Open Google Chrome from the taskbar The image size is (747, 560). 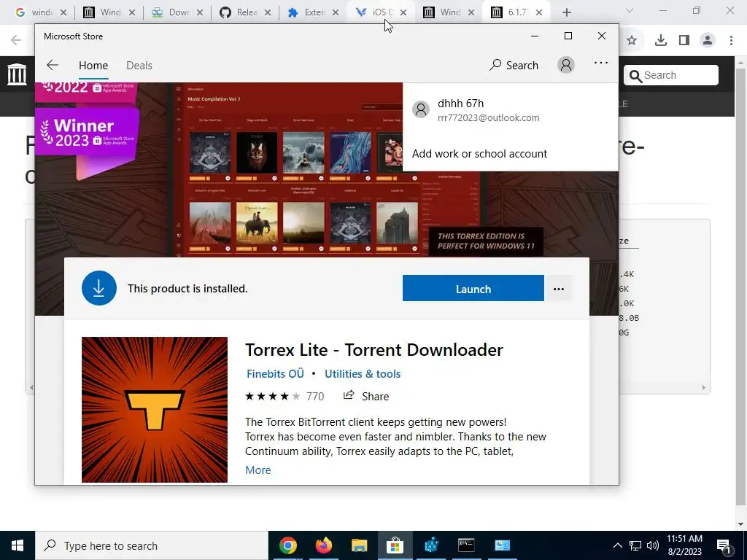pyautogui.click(x=287, y=545)
